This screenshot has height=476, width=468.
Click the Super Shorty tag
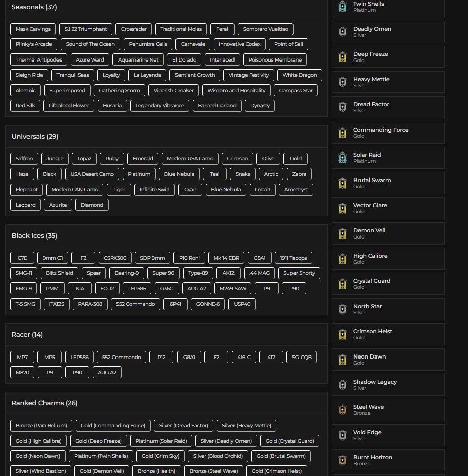click(x=299, y=273)
